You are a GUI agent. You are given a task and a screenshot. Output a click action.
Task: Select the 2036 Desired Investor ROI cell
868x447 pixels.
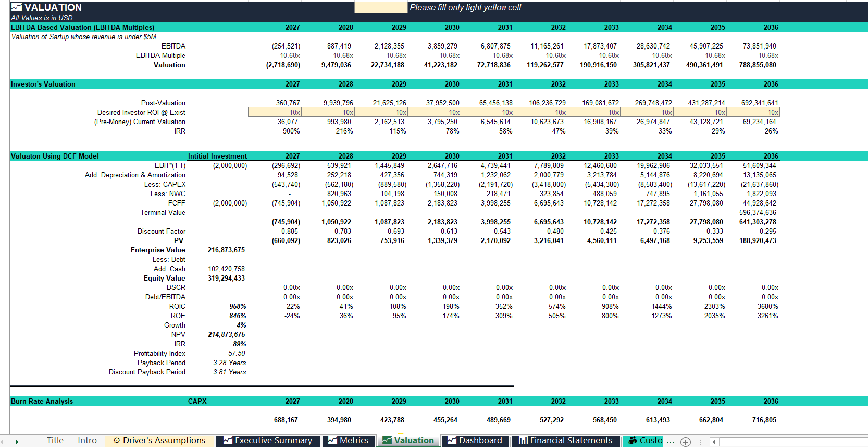[x=753, y=112]
